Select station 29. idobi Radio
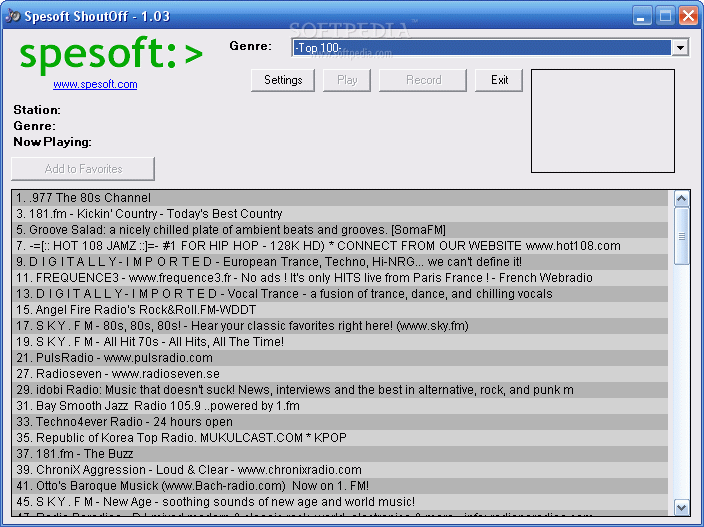Screen dimensions: 704x527 (340, 390)
